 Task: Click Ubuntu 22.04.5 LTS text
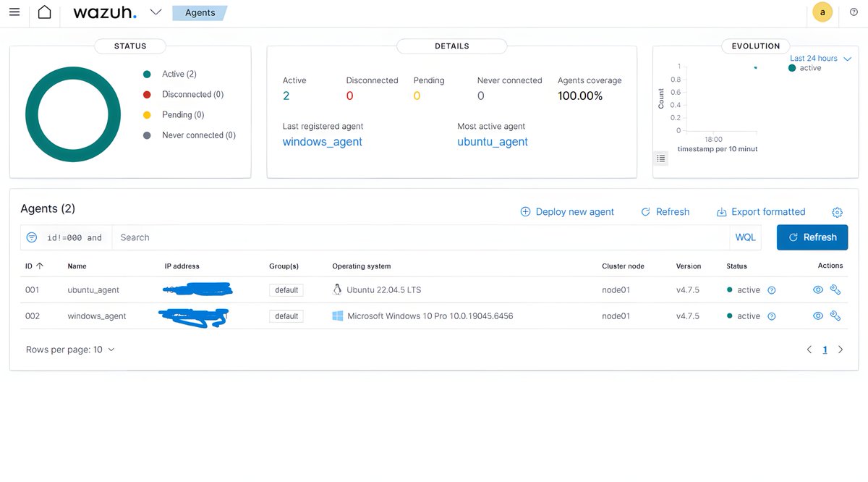point(383,289)
